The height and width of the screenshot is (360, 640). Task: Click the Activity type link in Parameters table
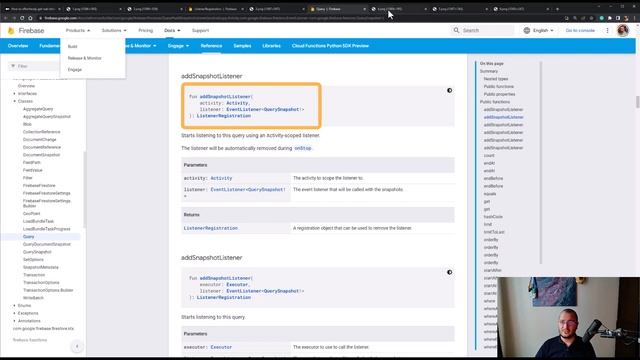221,178
